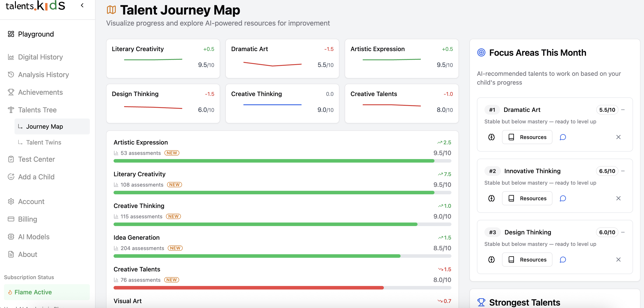Click the Creative Talents red progress bar
This screenshot has width=644, height=308.
pos(282,288)
